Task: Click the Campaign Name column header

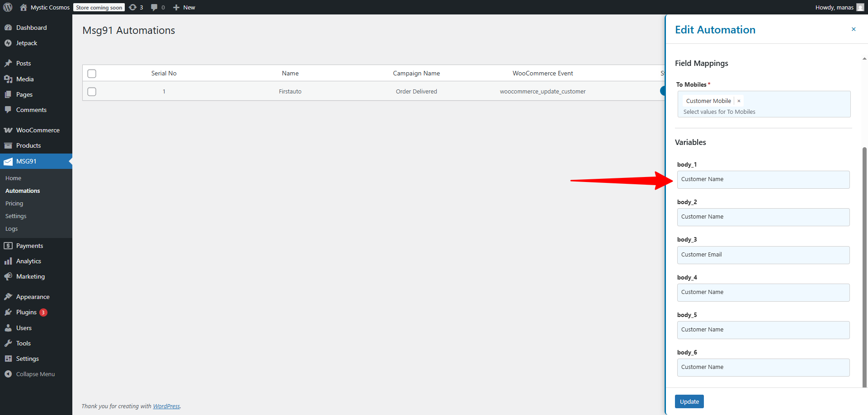Action: coord(416,73)
